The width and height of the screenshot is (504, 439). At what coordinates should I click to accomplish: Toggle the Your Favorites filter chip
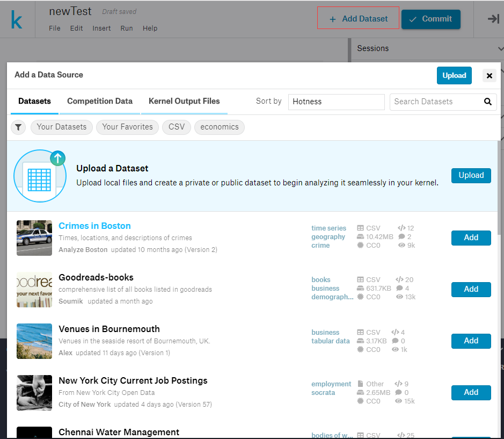coord(127,127)
